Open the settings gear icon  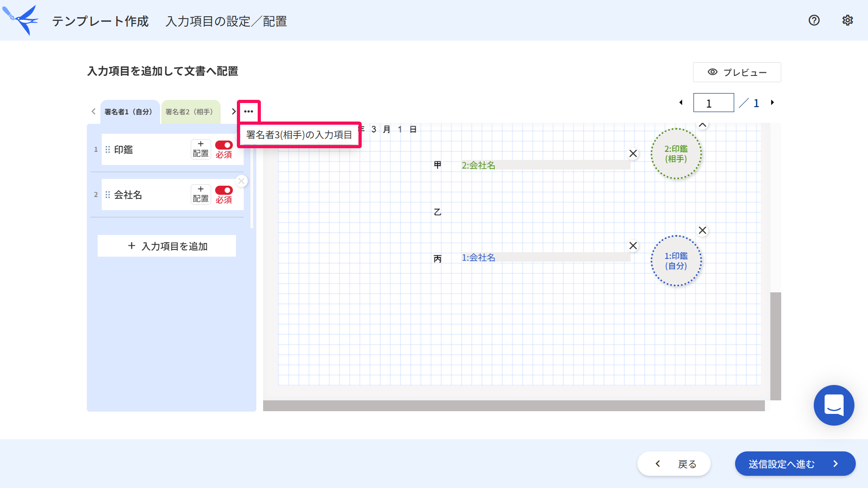point(848,20)
